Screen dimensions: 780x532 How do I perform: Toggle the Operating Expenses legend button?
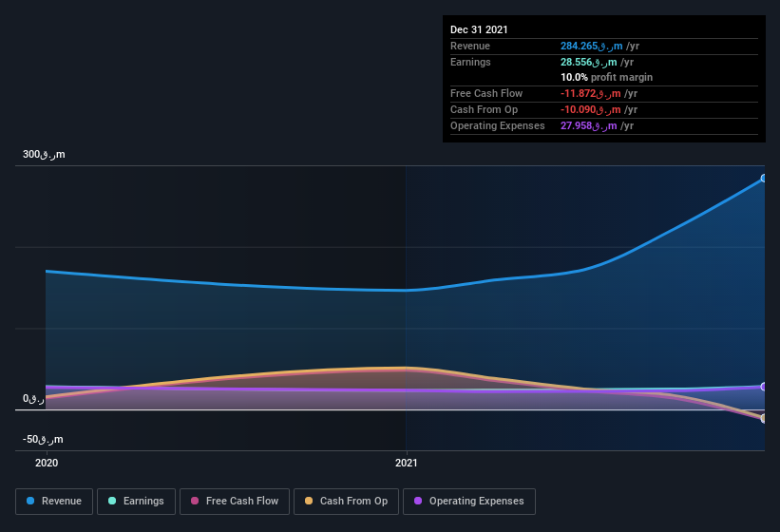pyautogui.click(x=469, y=502)
